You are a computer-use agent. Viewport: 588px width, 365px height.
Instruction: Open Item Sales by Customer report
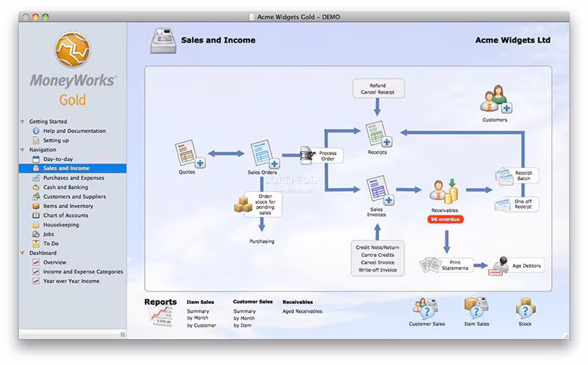(x=201, y=325)
